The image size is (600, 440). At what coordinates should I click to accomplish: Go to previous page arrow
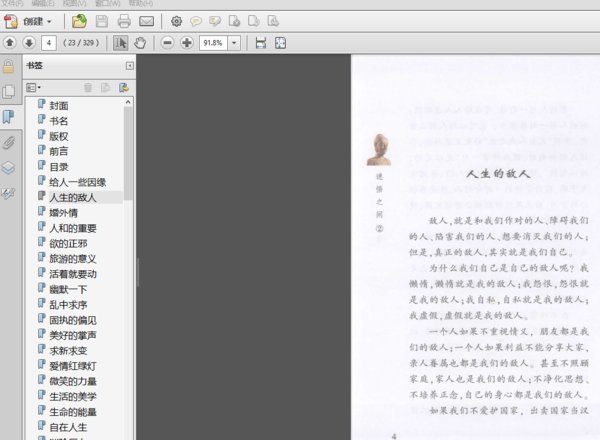(x=10, y=42)
